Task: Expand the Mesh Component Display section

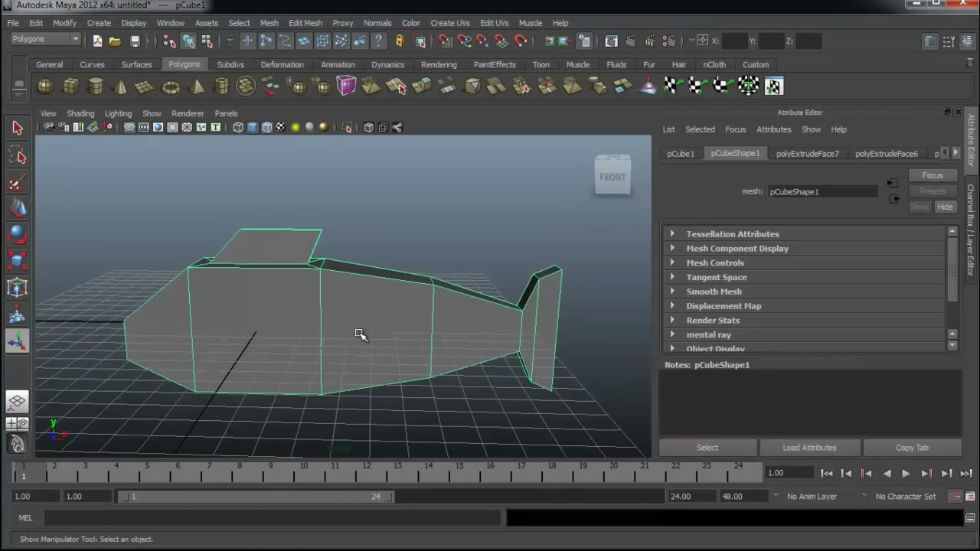Action: click(803, 249)
